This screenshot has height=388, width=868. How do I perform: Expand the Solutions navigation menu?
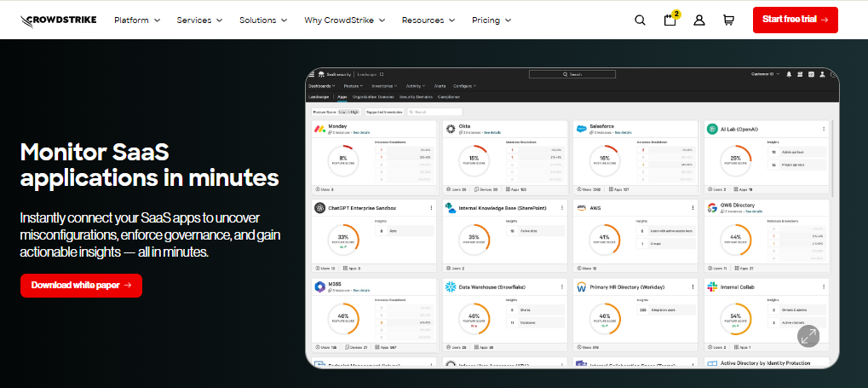(x=263, y=20)
